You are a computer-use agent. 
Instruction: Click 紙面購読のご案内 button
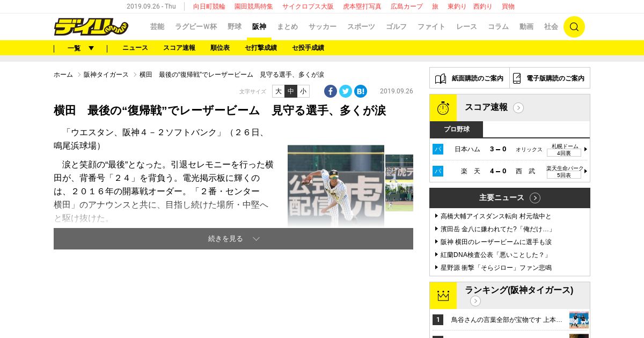[x=470, y=78]
